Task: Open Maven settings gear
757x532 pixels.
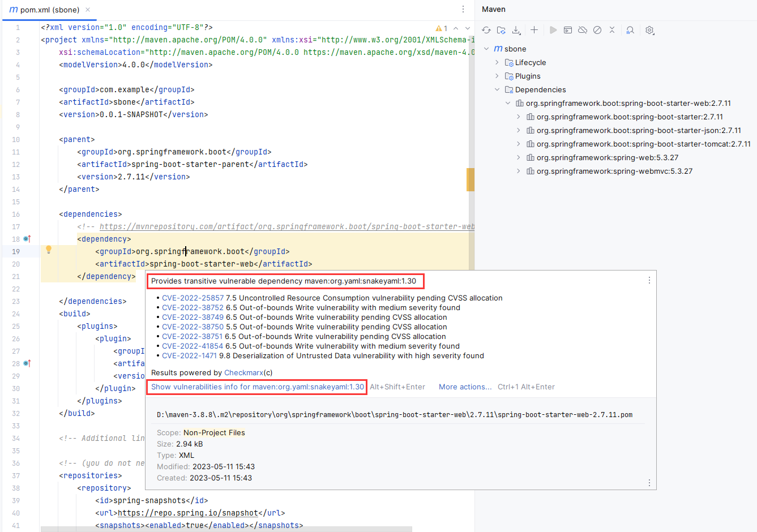Action: 649,30
